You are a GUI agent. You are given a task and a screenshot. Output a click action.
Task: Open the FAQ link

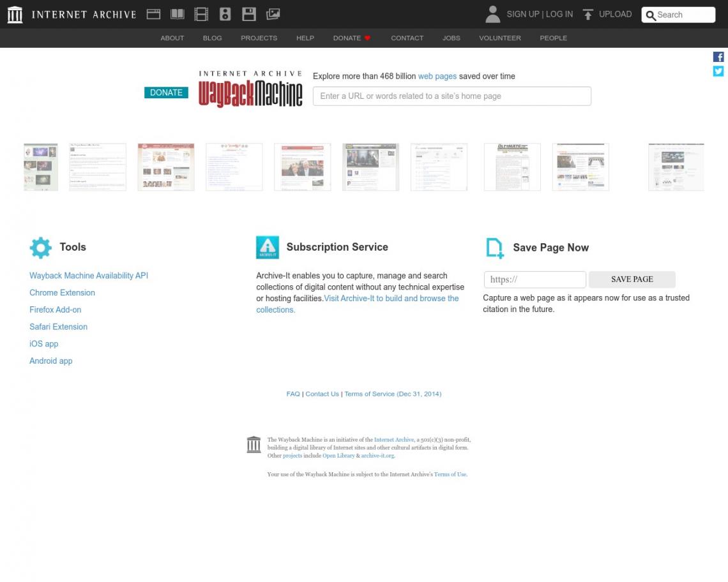pyautogui.click(x=293, y=394)
